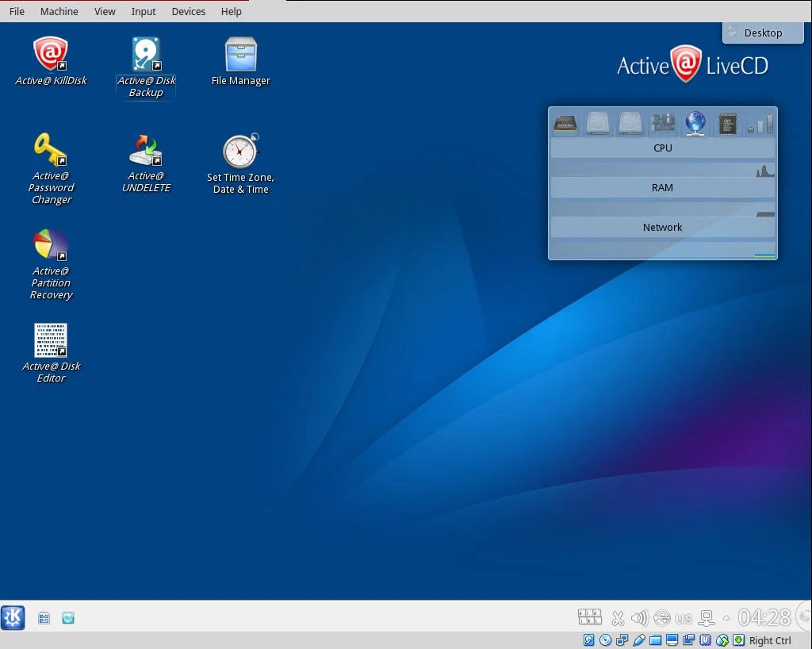Click the VirtualBox network adapters indicator

point(622,640)
